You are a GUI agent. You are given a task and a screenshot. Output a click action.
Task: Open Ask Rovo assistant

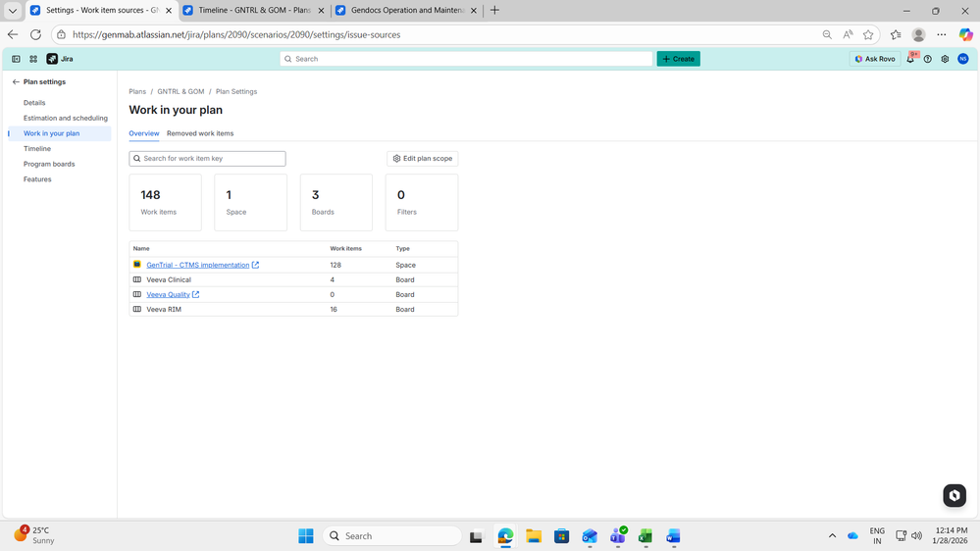coord(875,59)
